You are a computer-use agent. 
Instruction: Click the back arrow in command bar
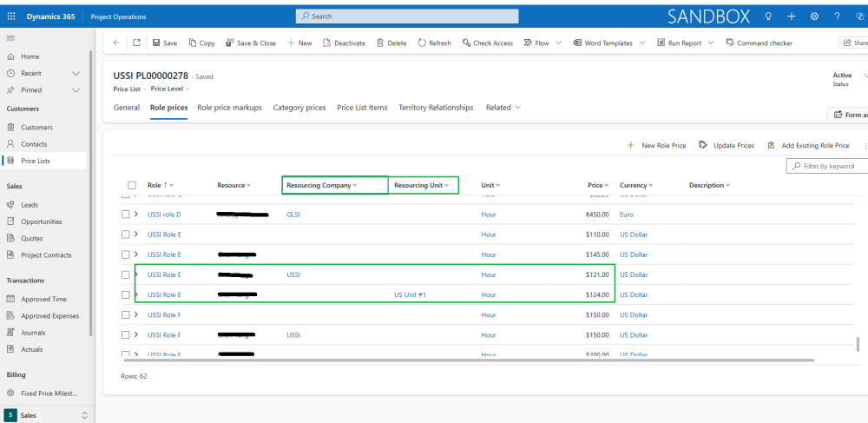pyautogui.click(x=117, y=43)
